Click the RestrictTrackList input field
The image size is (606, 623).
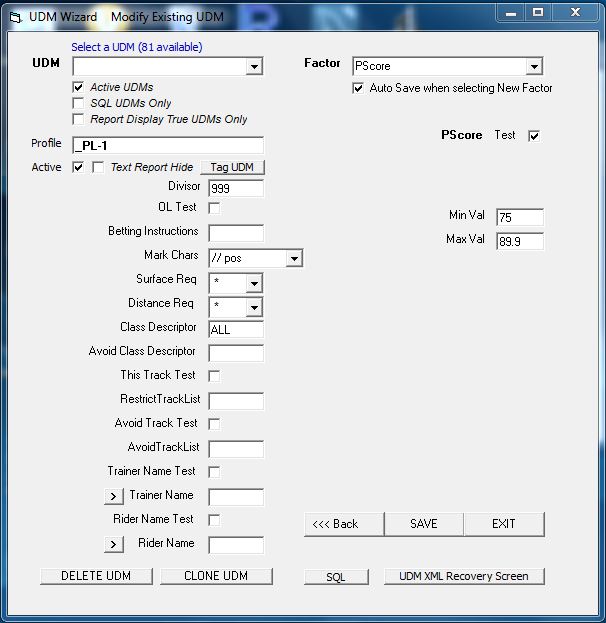[236, 401]
